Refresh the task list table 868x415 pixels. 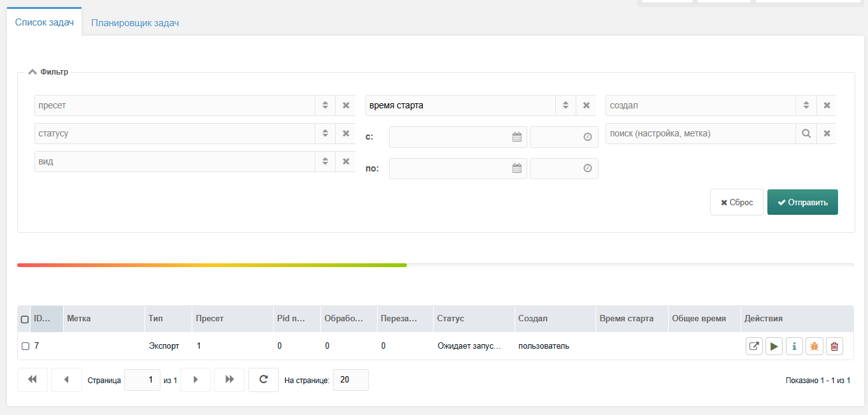tap(263, 380)
